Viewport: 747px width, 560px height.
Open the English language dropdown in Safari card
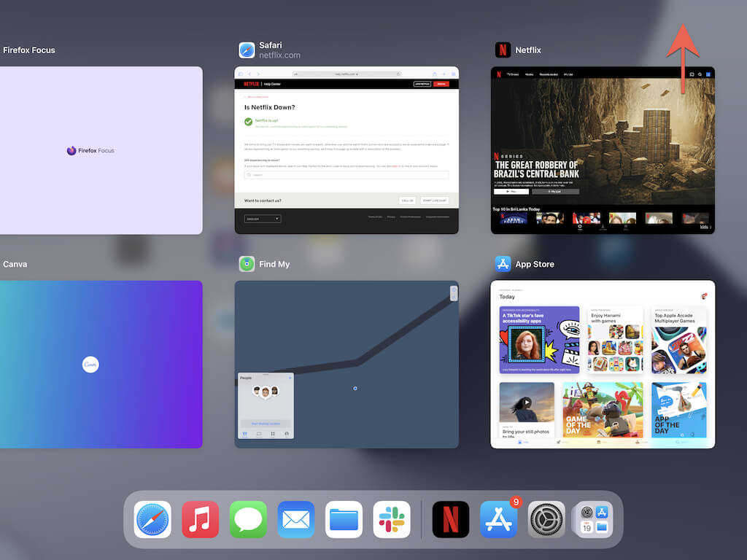263,219
